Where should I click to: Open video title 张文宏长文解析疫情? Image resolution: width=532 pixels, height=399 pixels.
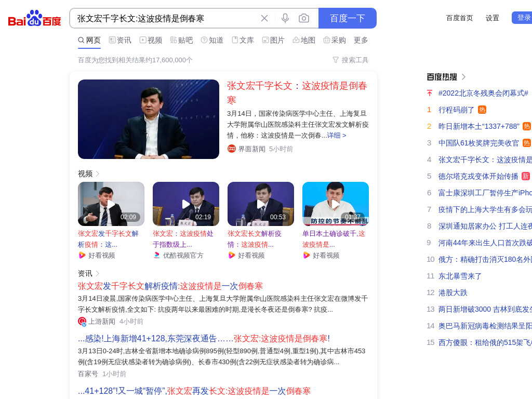[255, 239]
